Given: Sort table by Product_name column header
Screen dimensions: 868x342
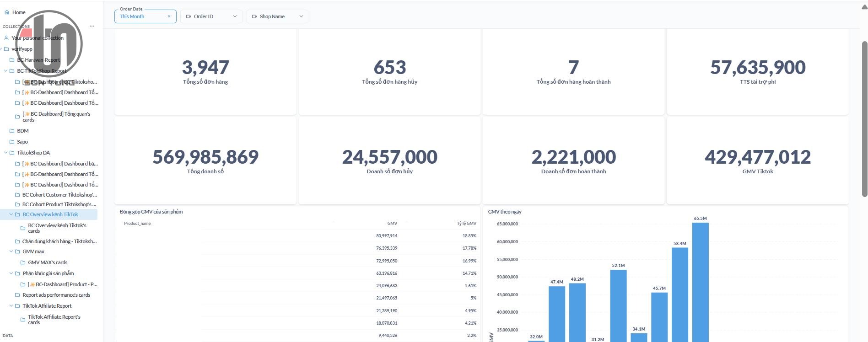Looking at the screenshot, I should click(137, 224).
